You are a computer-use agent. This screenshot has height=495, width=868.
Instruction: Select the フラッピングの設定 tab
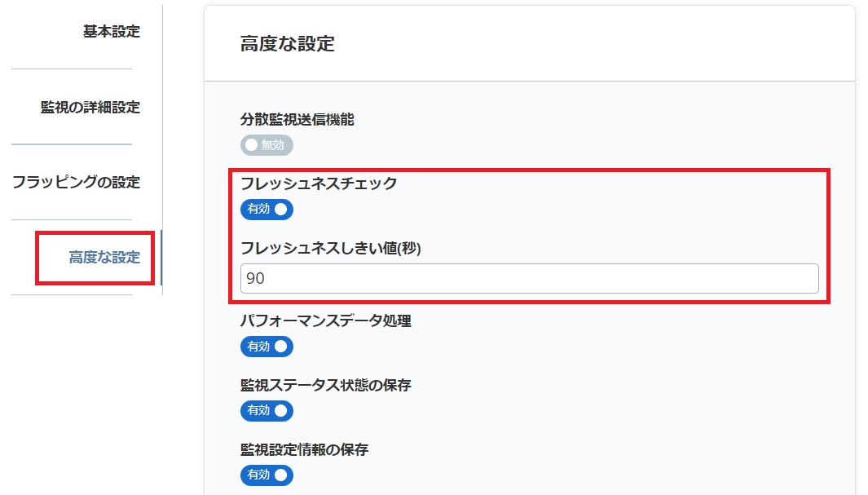[76, 182]
